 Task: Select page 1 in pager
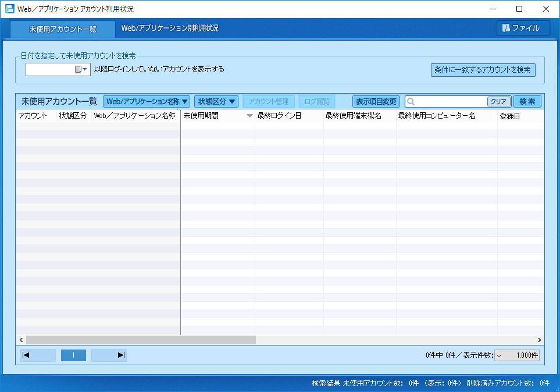[x=74, y=355]
